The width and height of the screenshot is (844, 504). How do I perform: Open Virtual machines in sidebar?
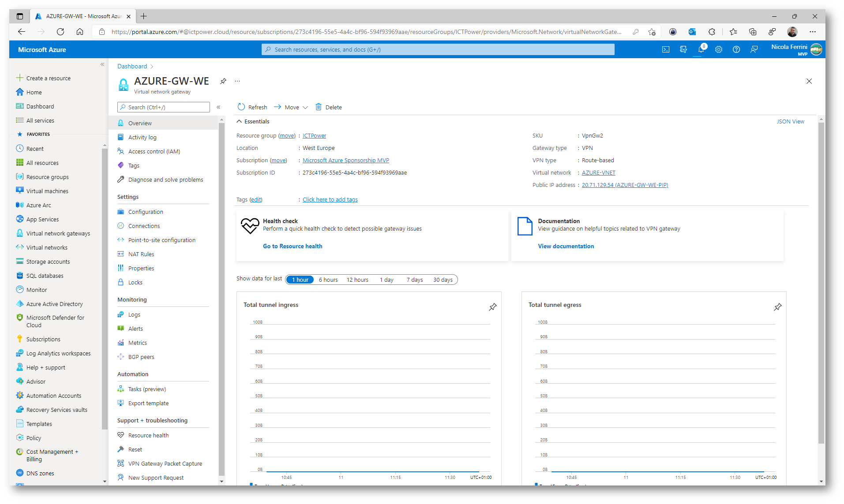coord(47,191)
